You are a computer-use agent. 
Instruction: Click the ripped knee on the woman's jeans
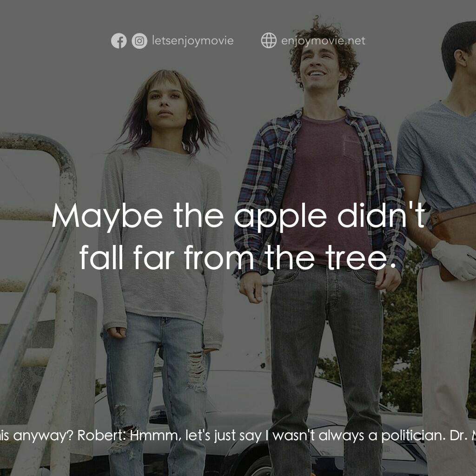coord(197,370)
